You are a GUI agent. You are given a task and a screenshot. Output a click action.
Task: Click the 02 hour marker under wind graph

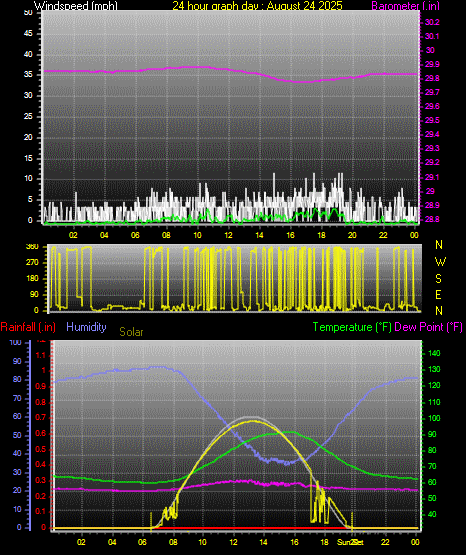coord(73,235)
